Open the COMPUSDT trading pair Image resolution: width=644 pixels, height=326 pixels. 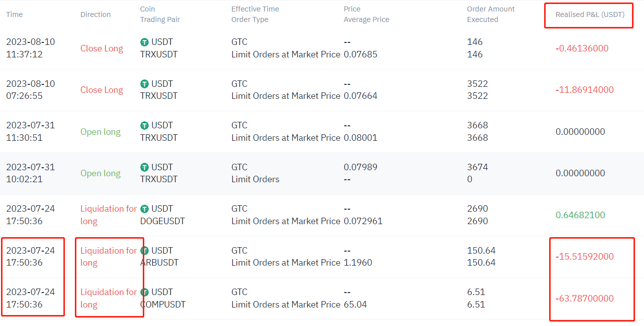click(163, 305)
